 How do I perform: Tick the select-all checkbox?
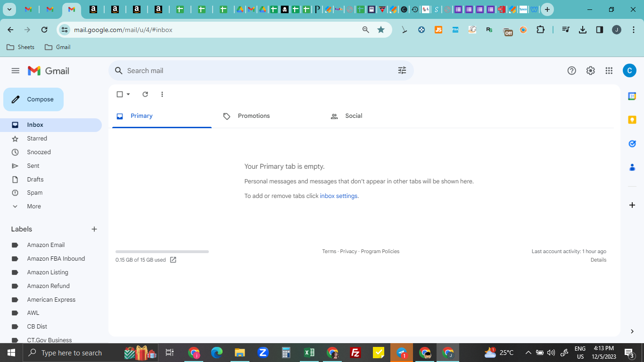(x=120, y=94)
